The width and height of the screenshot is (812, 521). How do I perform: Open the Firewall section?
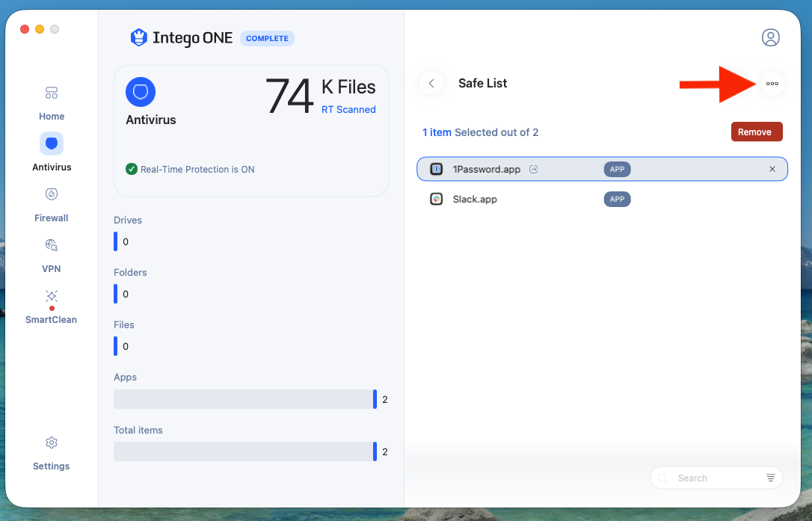52,205
